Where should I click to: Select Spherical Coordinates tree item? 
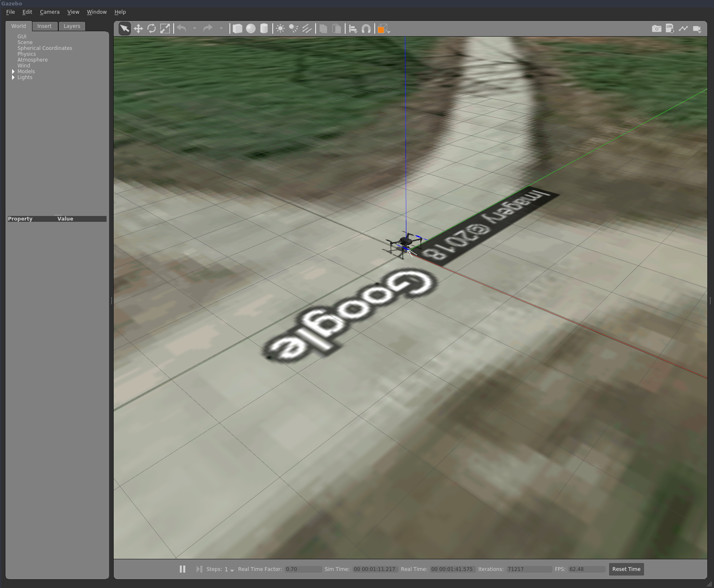(x=45, y=48)
